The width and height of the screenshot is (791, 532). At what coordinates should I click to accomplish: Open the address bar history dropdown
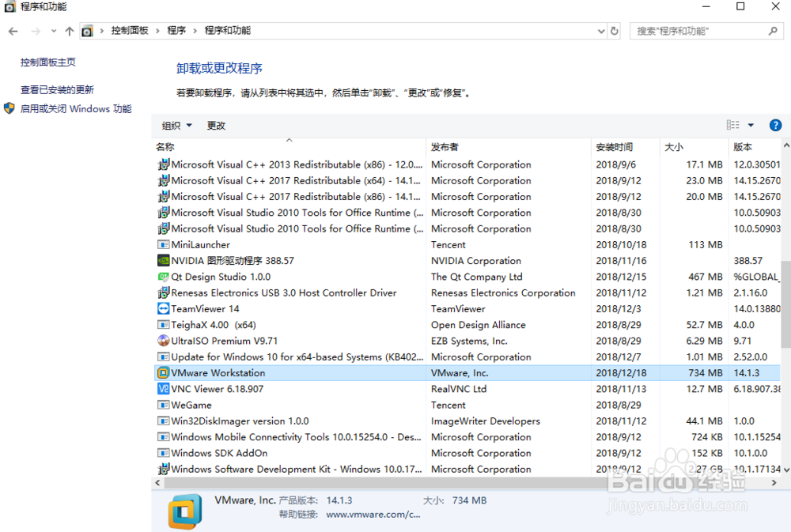601,31
